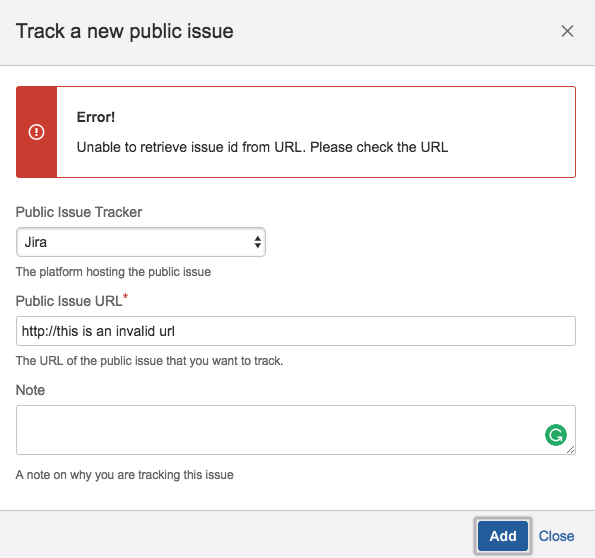Viewport: 595px width, 558px height.
Task: Click the "Unable to retrieve issue id" message
Action: pyautogui.click(x=262, y=147)
